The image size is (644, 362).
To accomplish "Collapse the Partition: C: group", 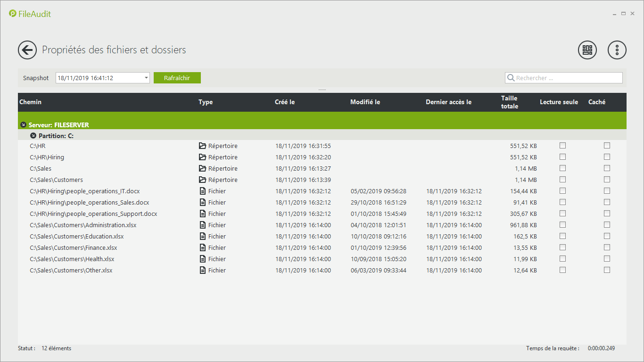I will pos(33,136).
